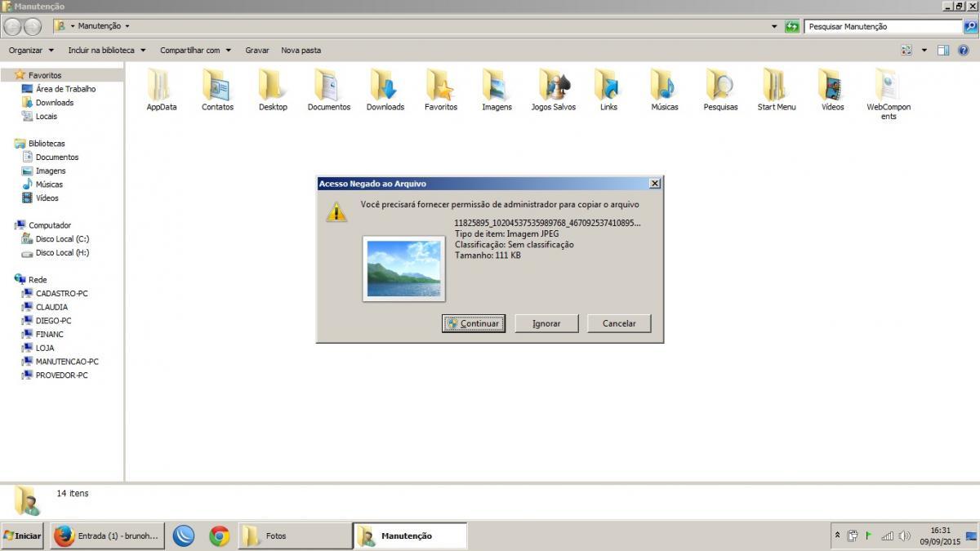Expand the address bar history dropdown
Screen dimensions: 980x551
pyautogui.click(x=774, y=26)
